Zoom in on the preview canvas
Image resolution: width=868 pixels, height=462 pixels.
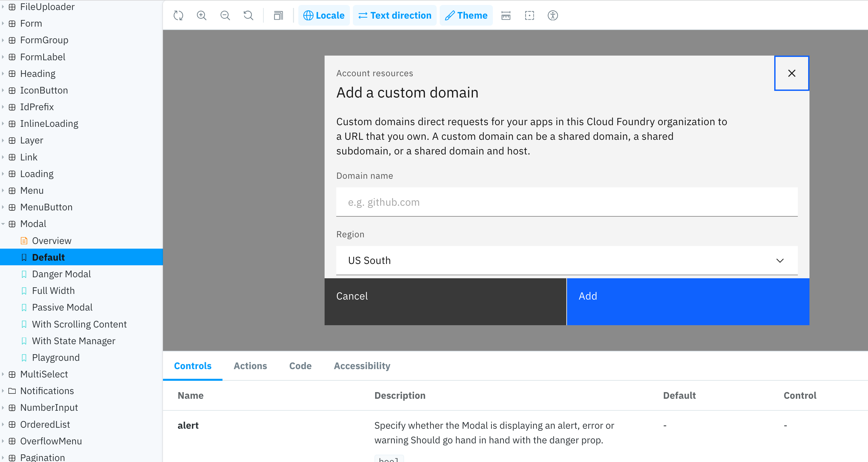pos(202,15)
